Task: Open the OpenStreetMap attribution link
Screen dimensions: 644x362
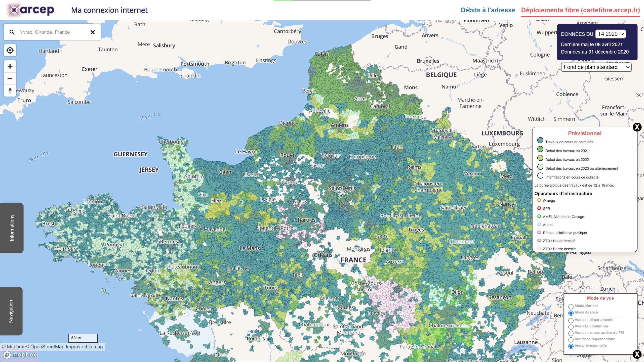Action: coord(45,347)
